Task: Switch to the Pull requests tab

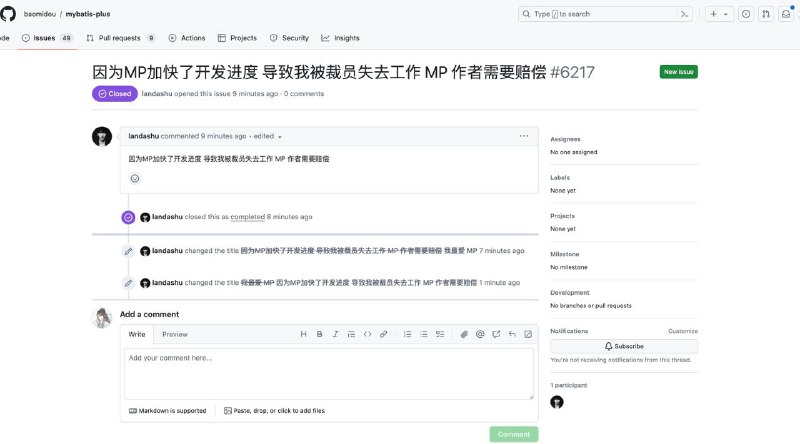Action: point(121,38)
